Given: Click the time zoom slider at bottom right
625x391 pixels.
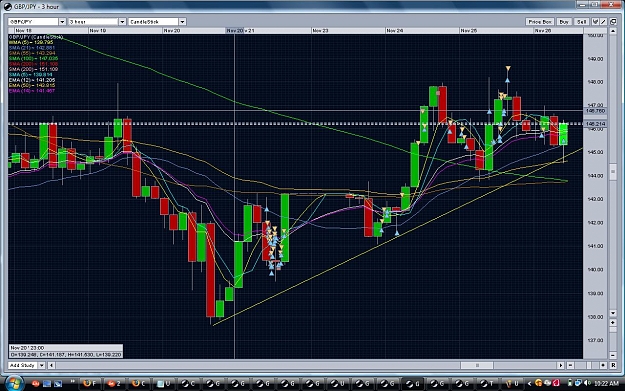Looking at the screenshot, I should 588,365.
